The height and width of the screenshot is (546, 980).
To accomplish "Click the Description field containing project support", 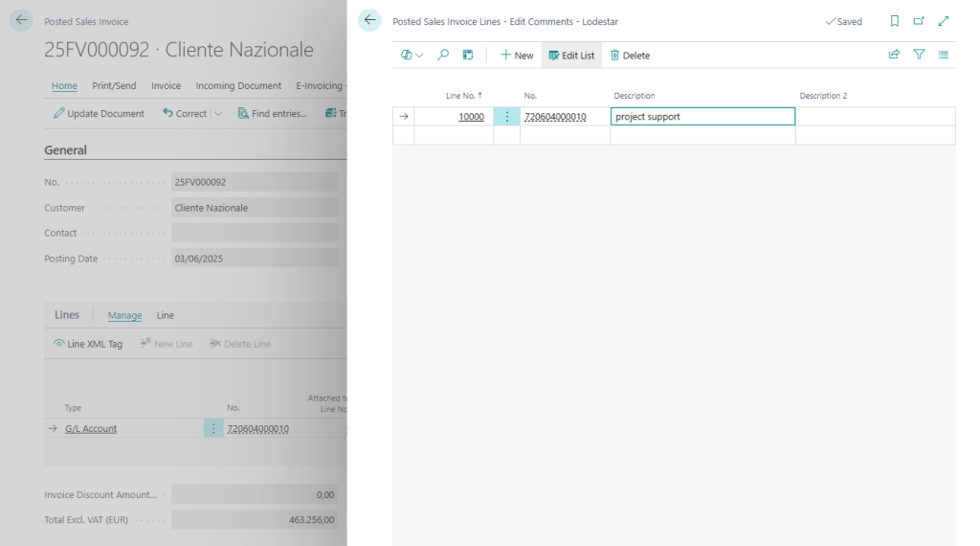I will [702, 117].
